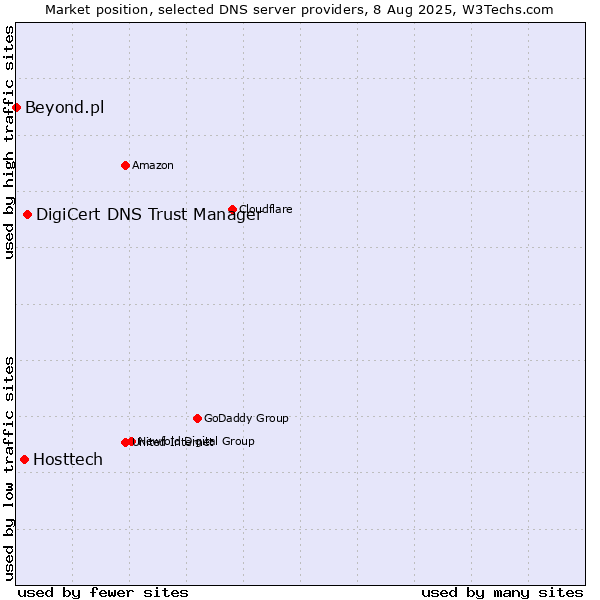Viewport: 600px width, 600px height.
Task: Click the GoDaddy Group data point
Action: click(x=197, y=419)
